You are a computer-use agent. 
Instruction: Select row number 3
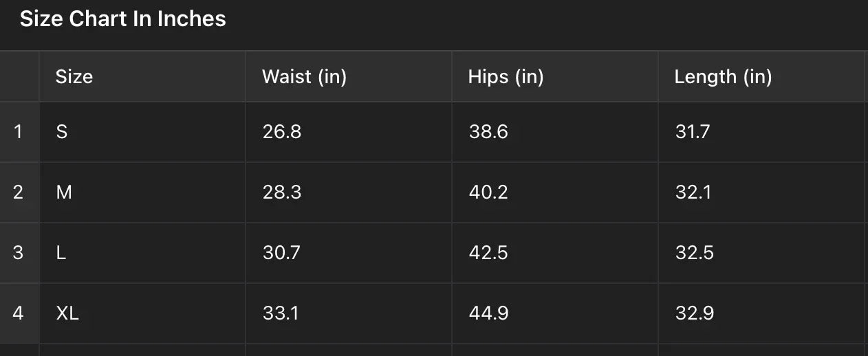19,252
